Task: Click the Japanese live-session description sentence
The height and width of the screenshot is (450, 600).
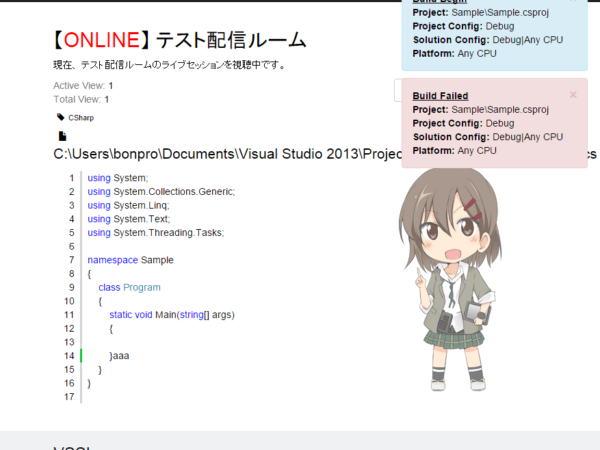Action: point(170,65)
